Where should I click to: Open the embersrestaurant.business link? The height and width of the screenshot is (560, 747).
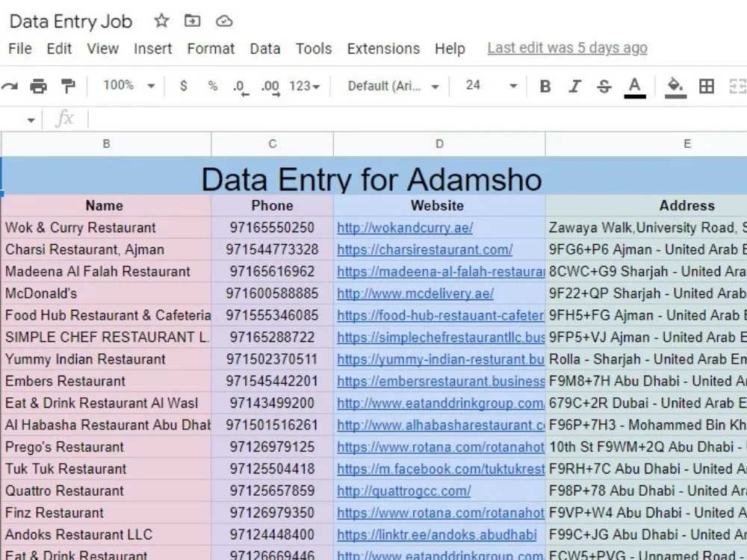click(441, 381)
